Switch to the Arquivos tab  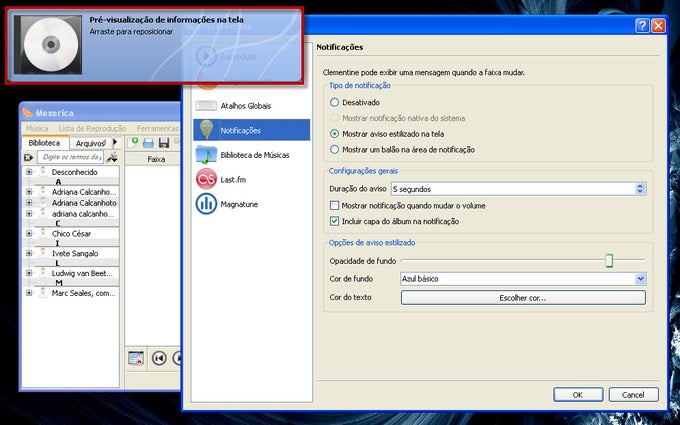[90, 143]
